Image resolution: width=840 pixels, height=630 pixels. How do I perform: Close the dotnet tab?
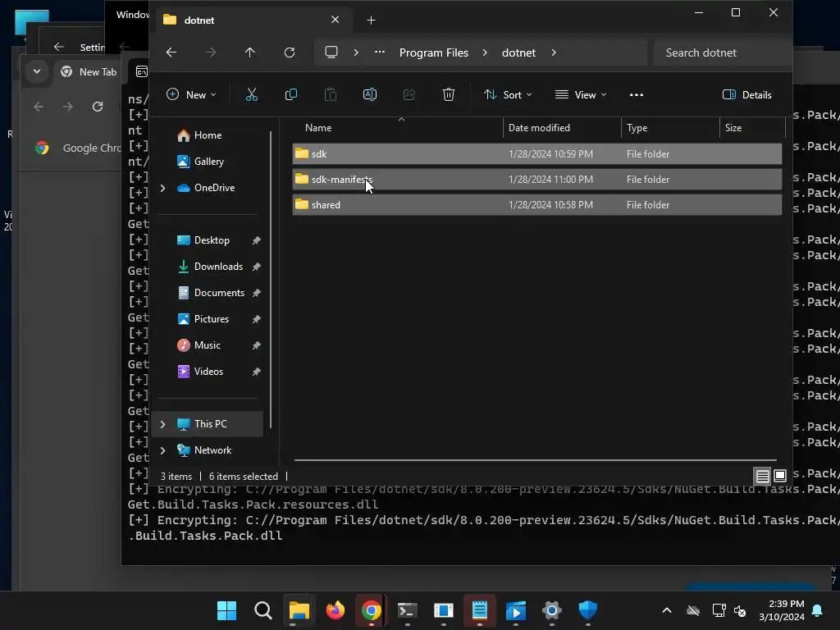point(335,20)
